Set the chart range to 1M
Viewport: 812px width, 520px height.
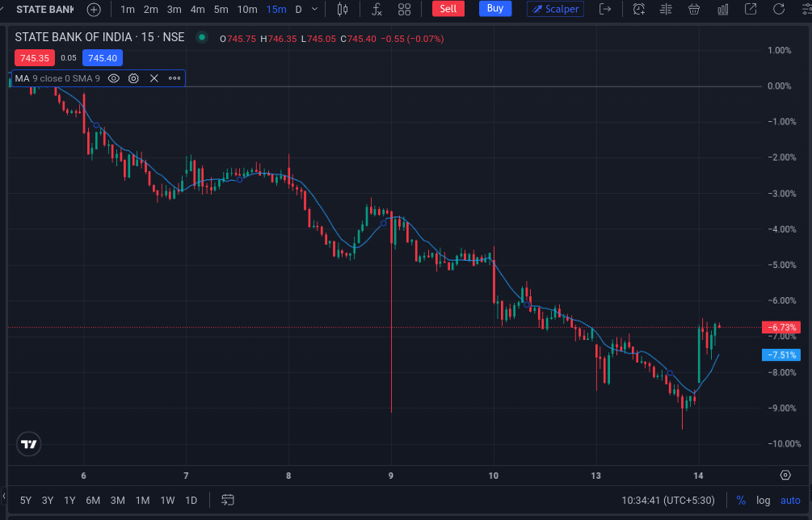(142, 501)
